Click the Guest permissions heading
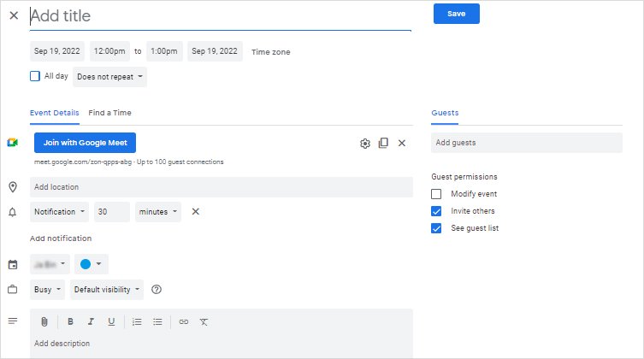The image size is (644, 359). point(464,177)
